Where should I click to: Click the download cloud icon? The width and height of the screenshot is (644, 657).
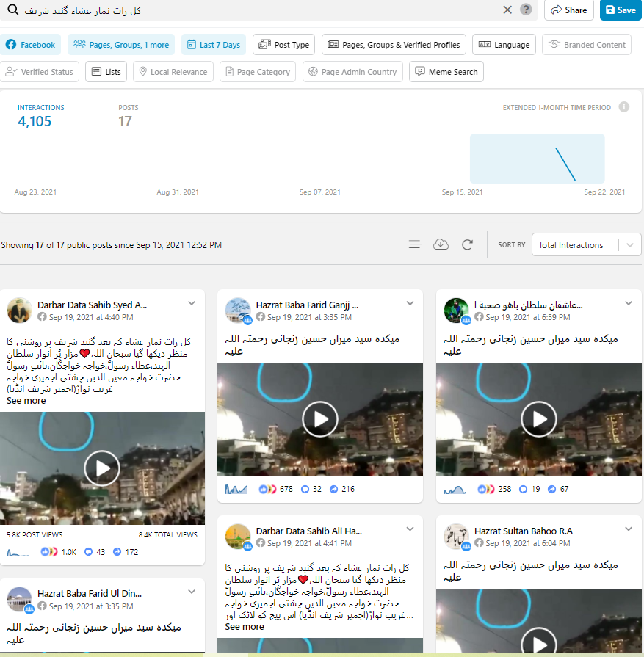[441, 244]
